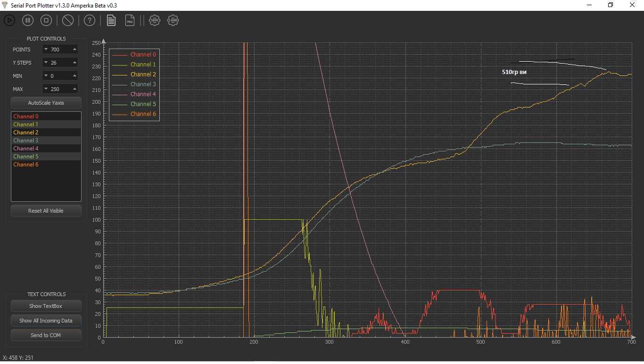Start plotting with the Play icon
This screenshot has width=644, height=364.
pos(9,20)
